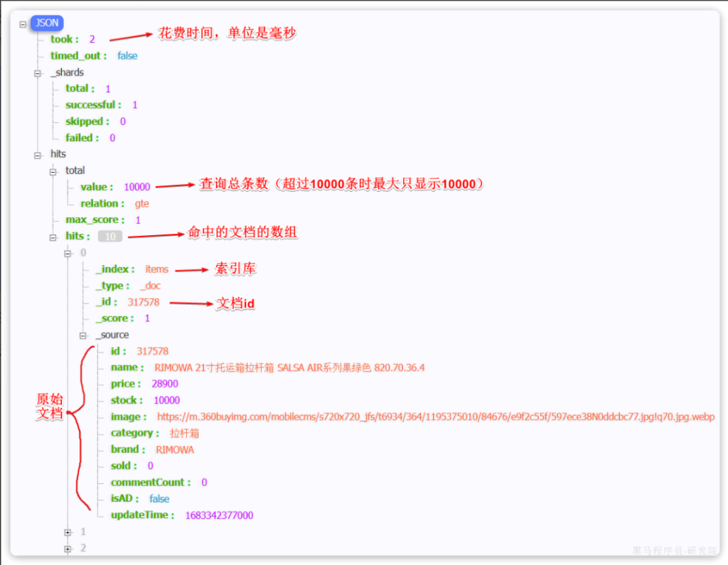Select the timed_out false value
Viewport: 728px width, 565px height.
[x=127, y=55]
